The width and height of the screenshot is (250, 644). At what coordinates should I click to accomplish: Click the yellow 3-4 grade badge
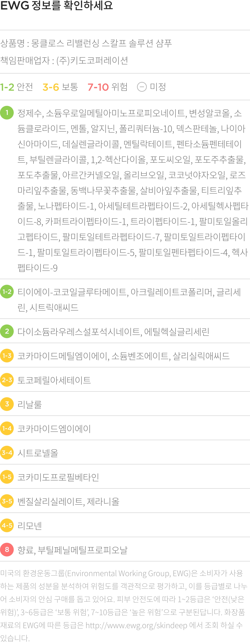point(7,452)
